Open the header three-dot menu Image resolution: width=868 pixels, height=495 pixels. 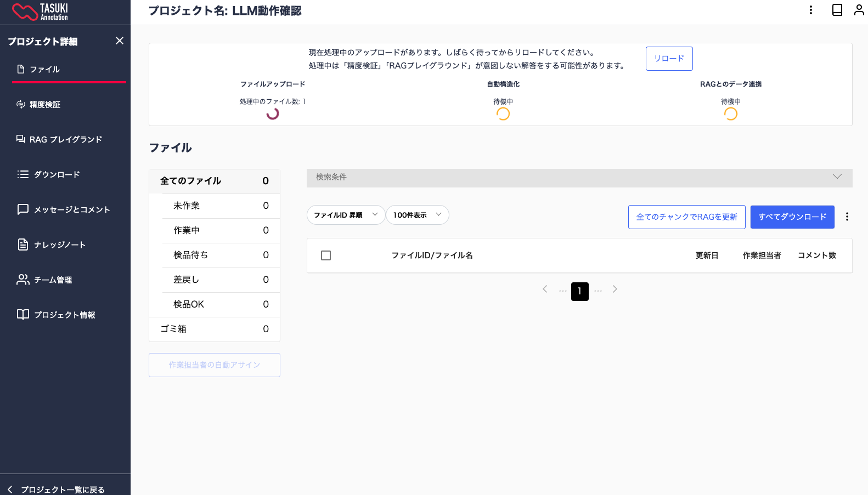tap(810, 10)
